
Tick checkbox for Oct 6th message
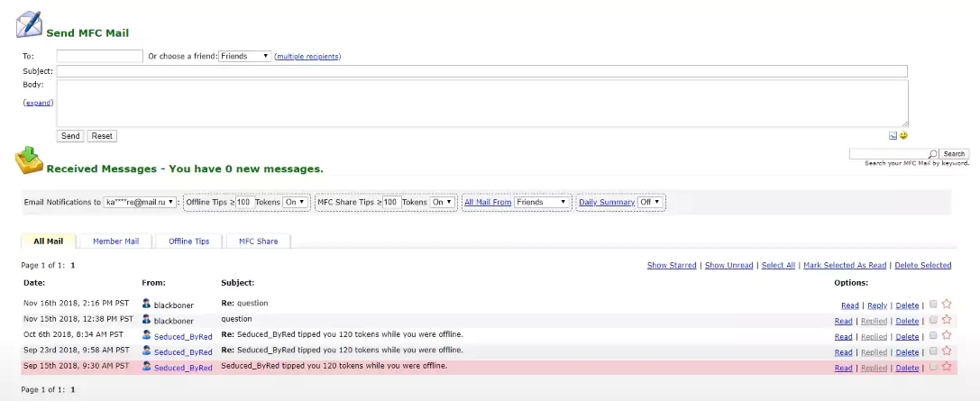(933, 335)
